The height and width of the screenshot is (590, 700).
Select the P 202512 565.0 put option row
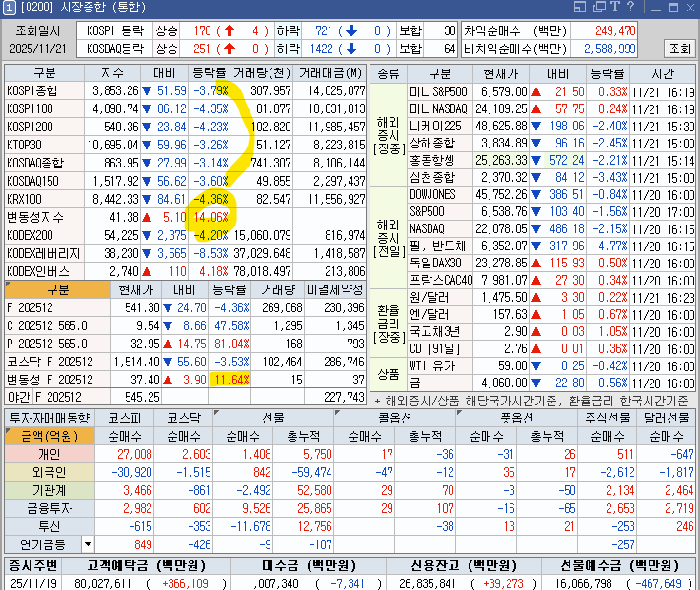(x=185, y=344)
